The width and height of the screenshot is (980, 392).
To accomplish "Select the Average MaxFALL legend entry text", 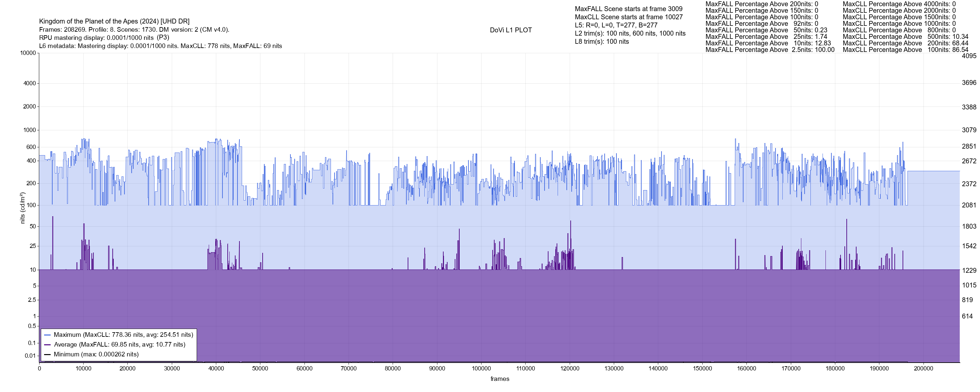I will click(120, 345).
